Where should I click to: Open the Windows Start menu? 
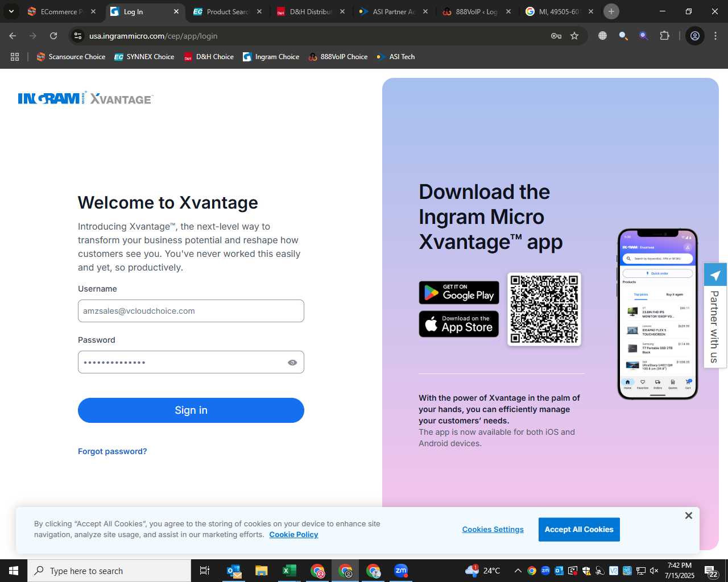click(x=14, y=571)
